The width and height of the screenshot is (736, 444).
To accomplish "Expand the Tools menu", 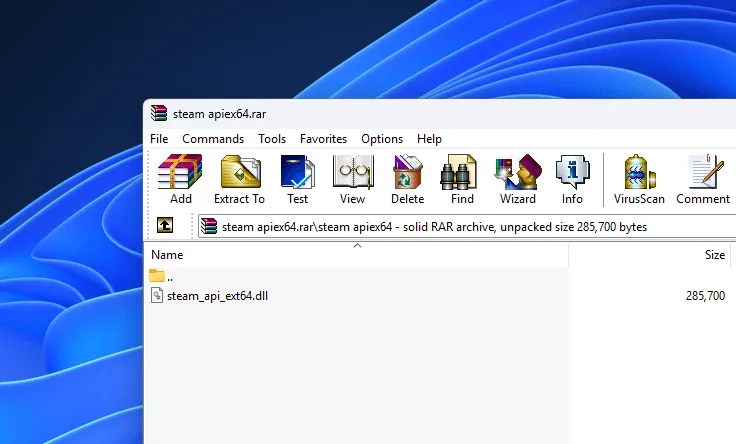I will [x=272, y=139].
